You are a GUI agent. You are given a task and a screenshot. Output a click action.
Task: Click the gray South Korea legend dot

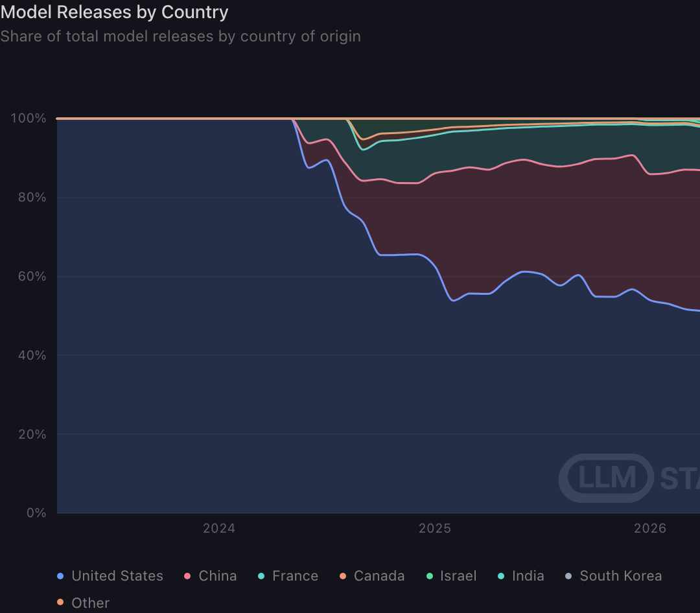tap(568, 576)
